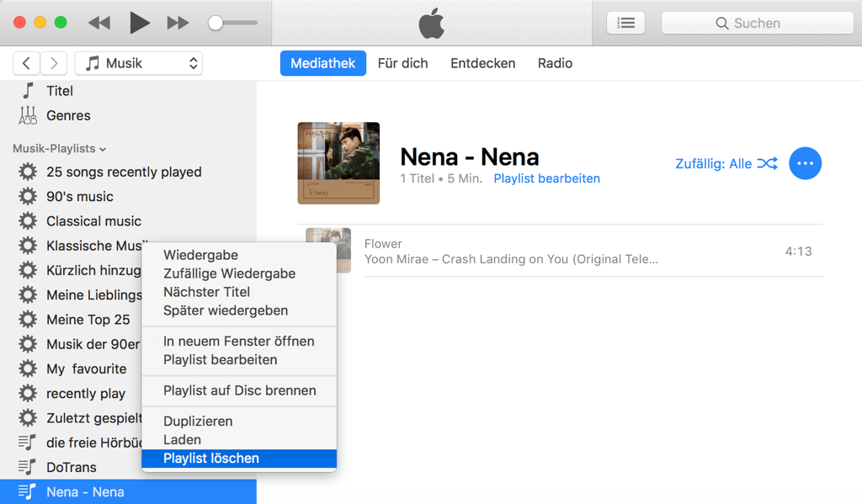Switch to the Radio tab
862x504 pixels.
tap(555, 63)
